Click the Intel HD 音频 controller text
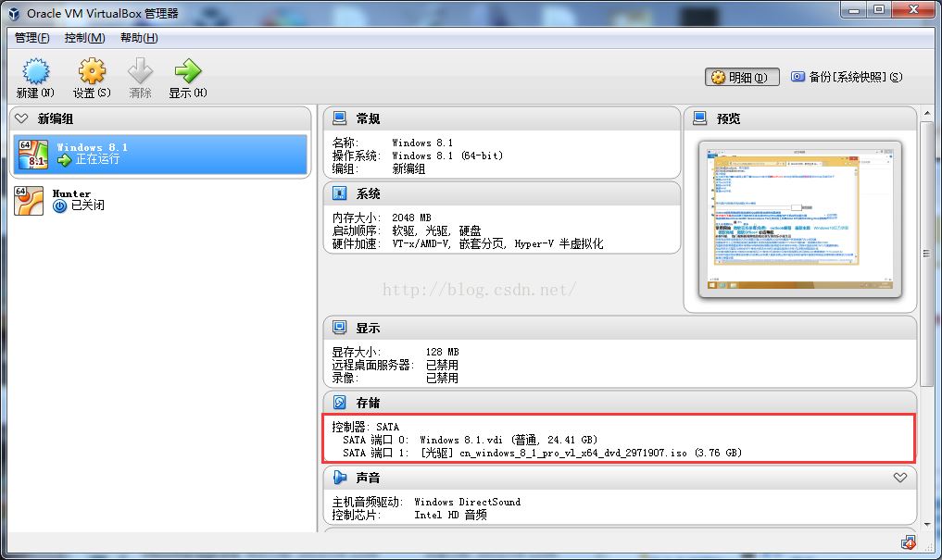The image size is (942, 560). click(x=450, y=515)
